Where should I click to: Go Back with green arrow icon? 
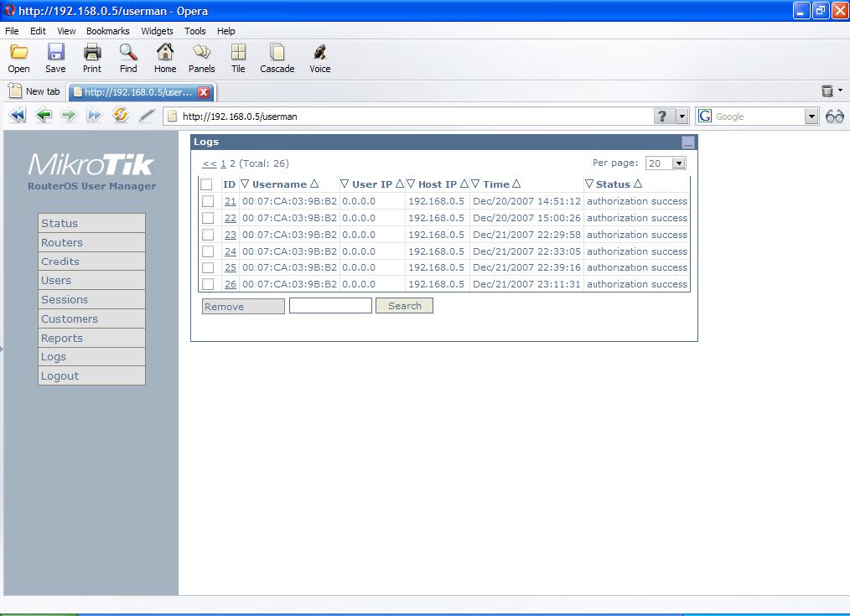coord(43,115)
